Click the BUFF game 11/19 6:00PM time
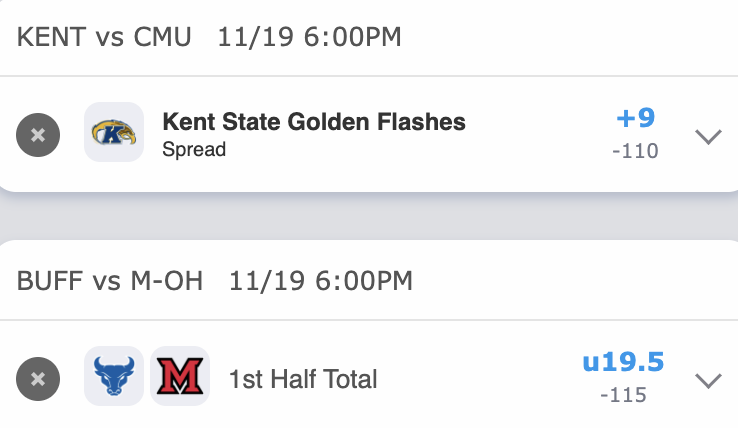 coord(320,281)
